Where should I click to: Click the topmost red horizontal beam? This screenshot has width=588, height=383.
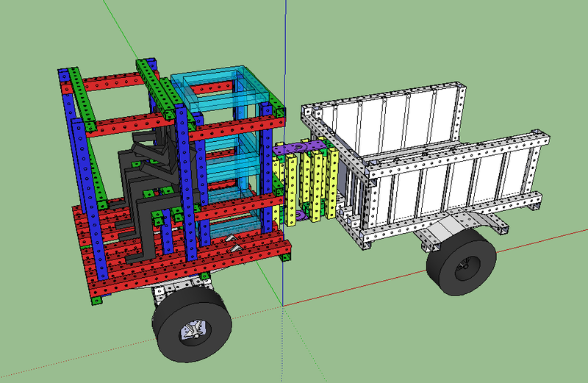(110, 84)
